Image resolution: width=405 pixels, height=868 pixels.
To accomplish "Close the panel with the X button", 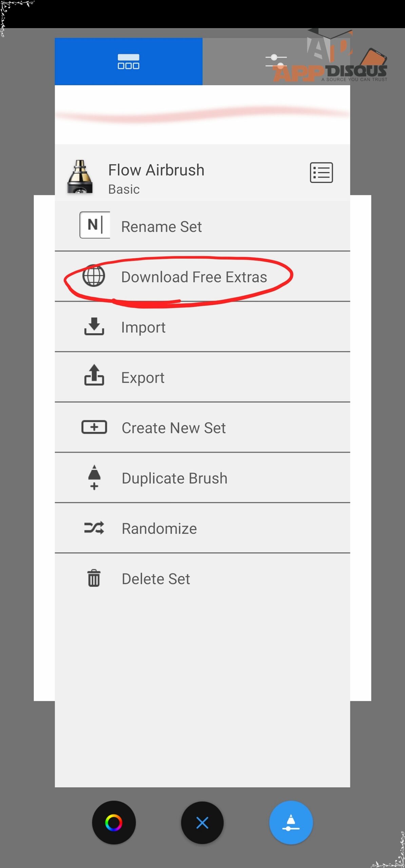I will coord(203,823).
